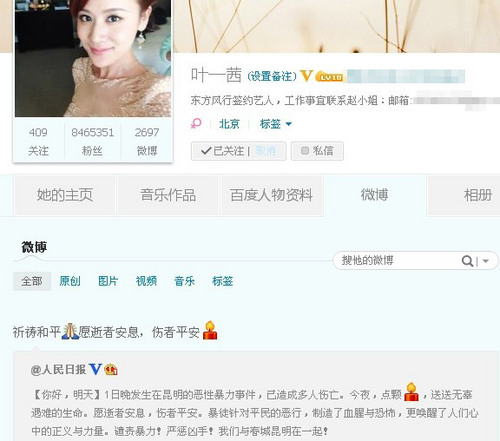Click the profile photo thumbnail
The width and height of the screenshot is (500, 441).
[93, 58]
